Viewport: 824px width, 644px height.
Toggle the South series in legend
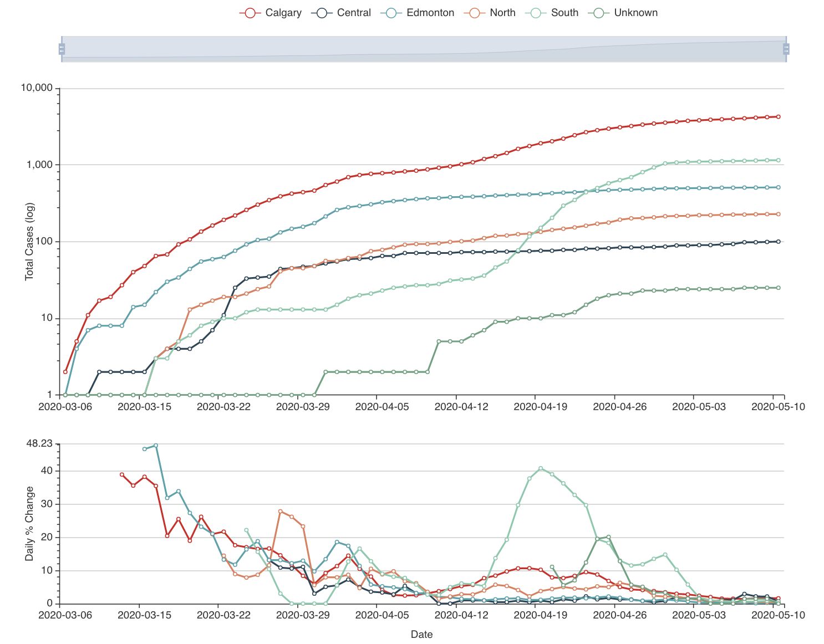point(552,13)
